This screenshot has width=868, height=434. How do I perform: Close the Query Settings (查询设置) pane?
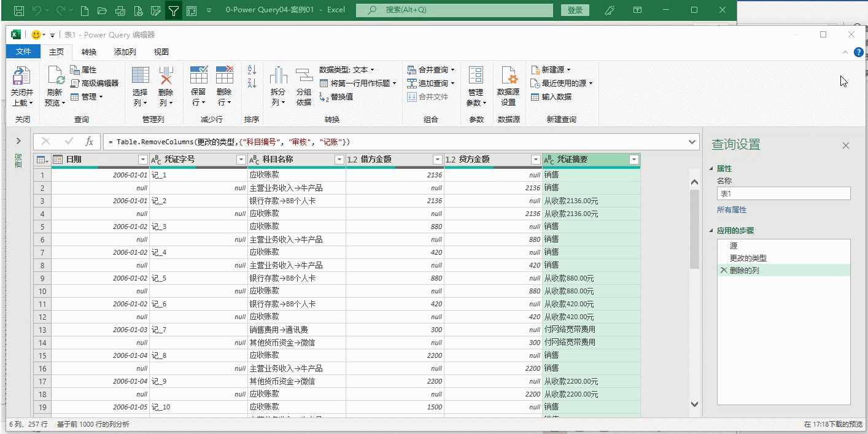(x=846, y=145)
